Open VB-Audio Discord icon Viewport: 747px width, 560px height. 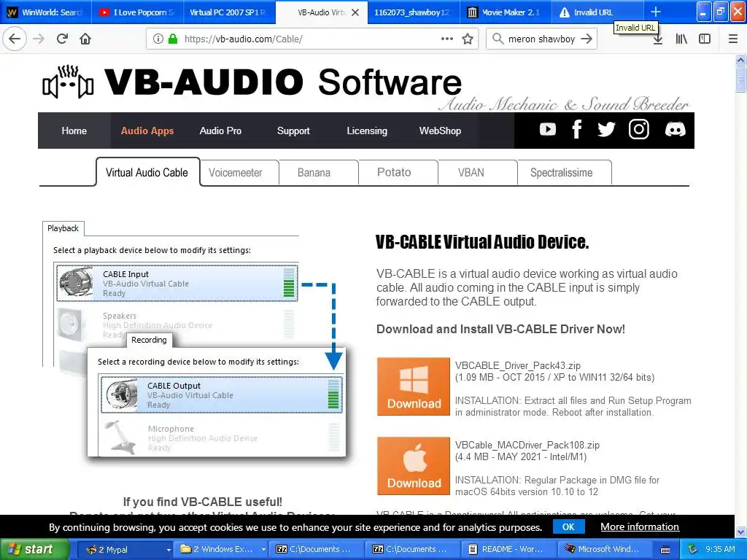[675, 129]
